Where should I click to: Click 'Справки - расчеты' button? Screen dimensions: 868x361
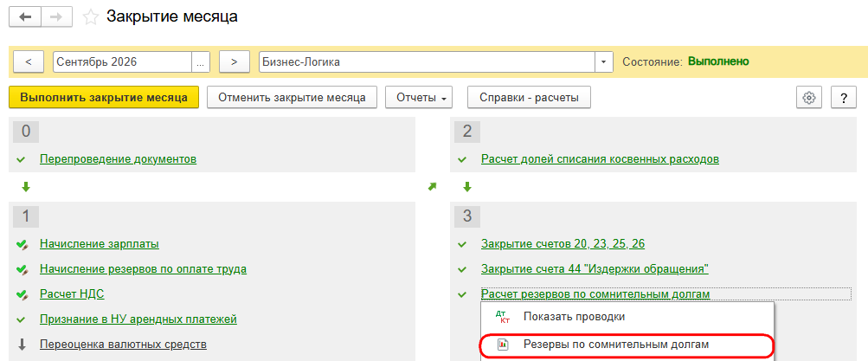pos(530,98)
